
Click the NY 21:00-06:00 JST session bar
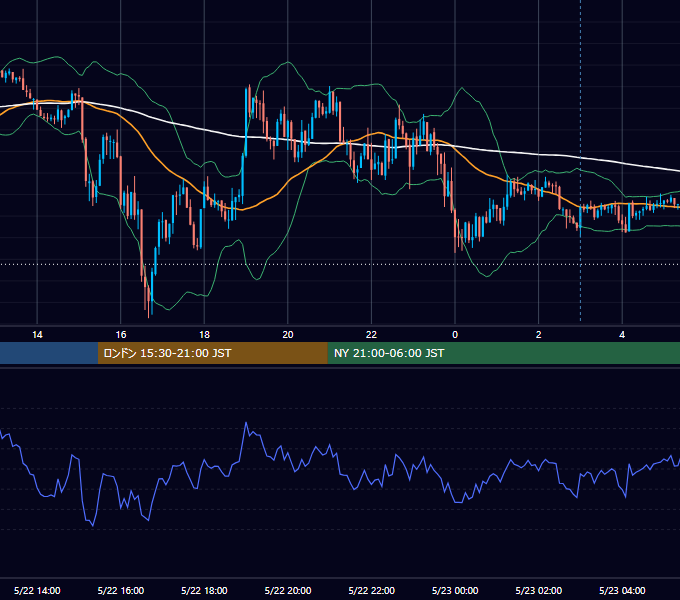pyautogui.click(x=503, y=353)
